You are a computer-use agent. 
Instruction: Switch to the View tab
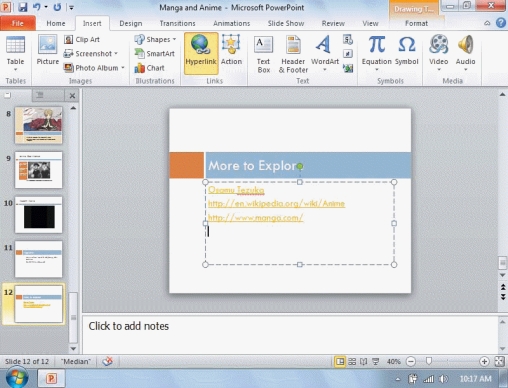pyautogui.click(x=370, y=23)
